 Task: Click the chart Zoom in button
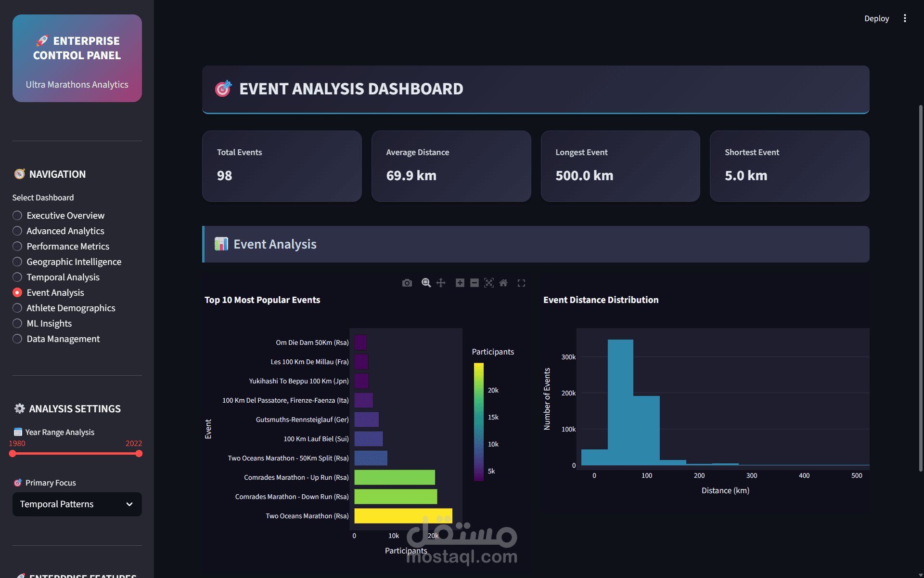pyautogui.click(x=460, y=283)
